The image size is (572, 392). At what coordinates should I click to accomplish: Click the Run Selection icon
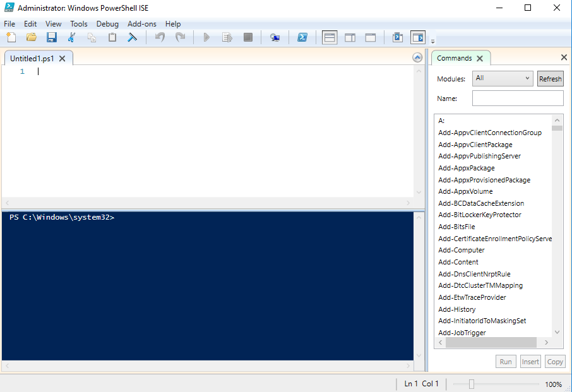click(x=227, y=37)
